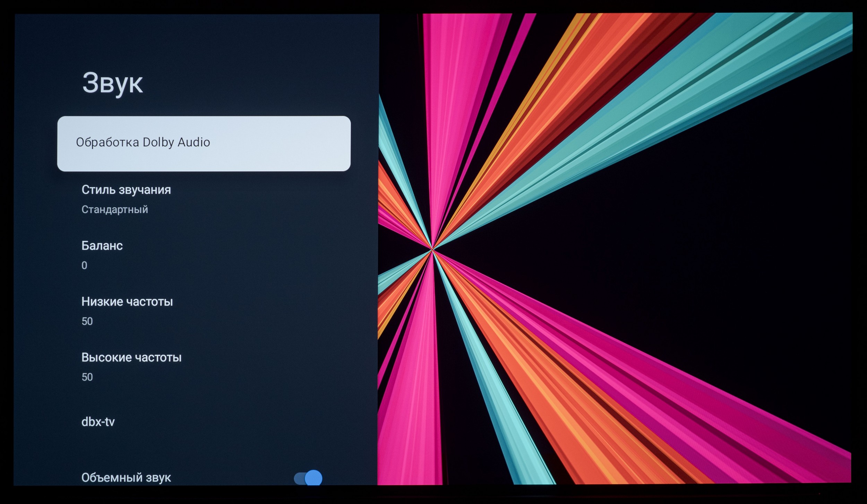
Task: Click the blue knob of the surround toggle
Action: (314, 478)
